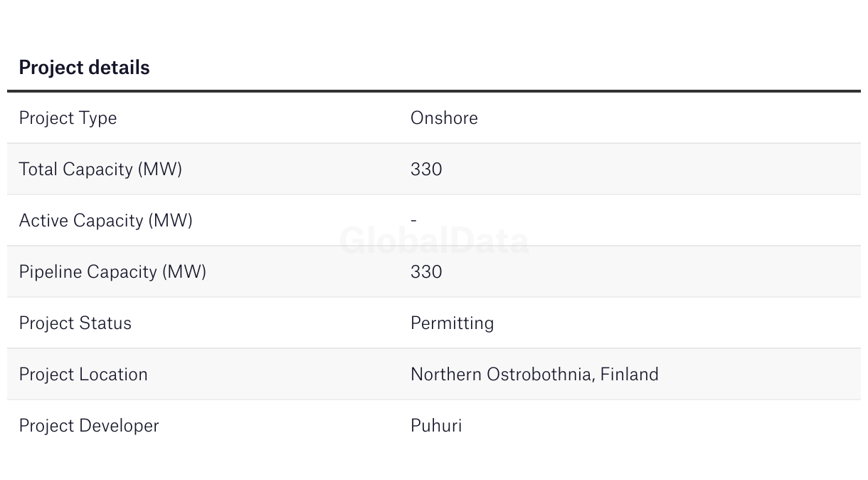Select the Project Status label
This screenshot has width=868, height=480.
pyautogui.click(x=75, y=323)
